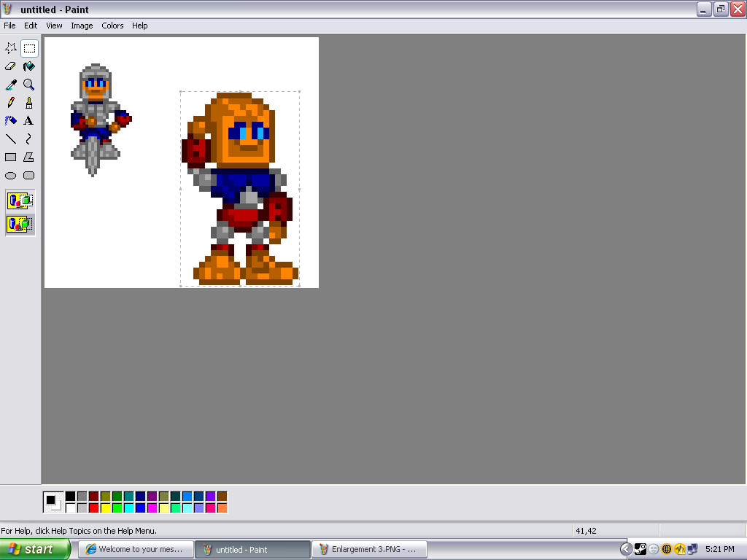Enable opaque selection background option
The image size is (747, 560).
[20, 201]
